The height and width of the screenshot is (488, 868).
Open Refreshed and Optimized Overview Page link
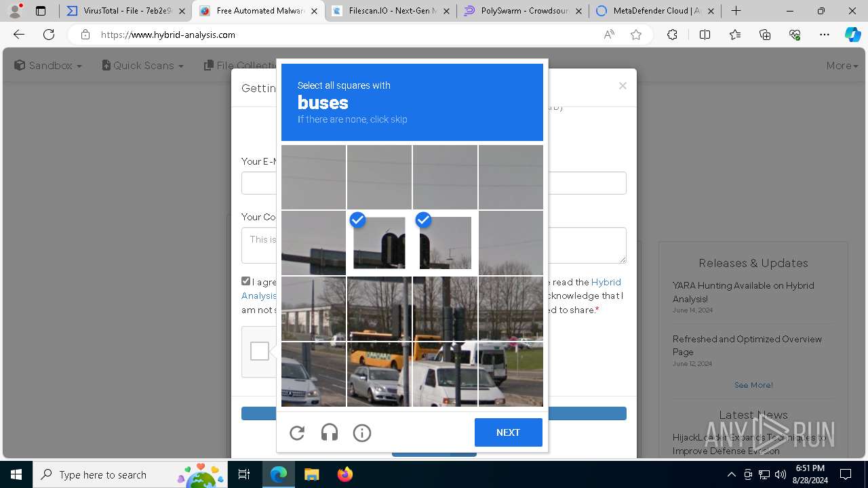click(x=747, y=346)
